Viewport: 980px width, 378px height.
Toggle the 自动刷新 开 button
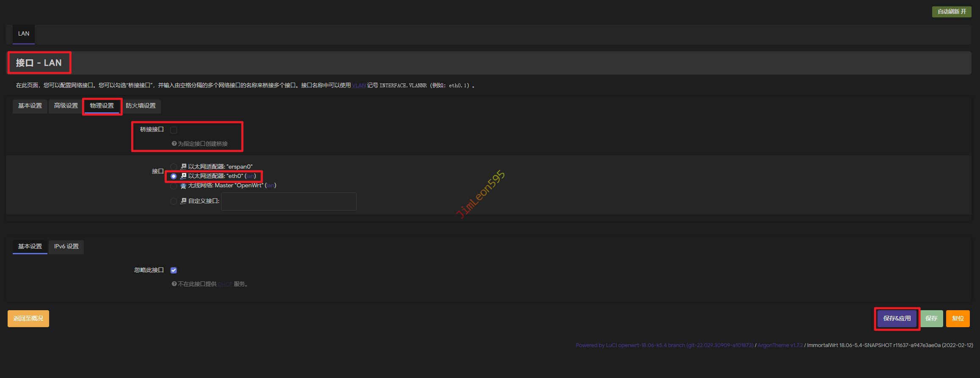pyautogui.click(x=952, y=11)
